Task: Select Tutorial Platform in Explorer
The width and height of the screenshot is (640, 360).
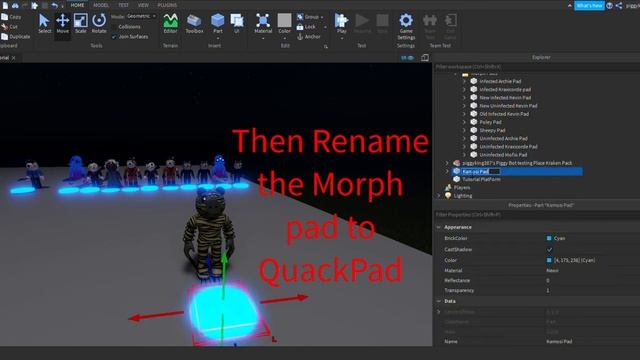Action: tap(481, 179)
